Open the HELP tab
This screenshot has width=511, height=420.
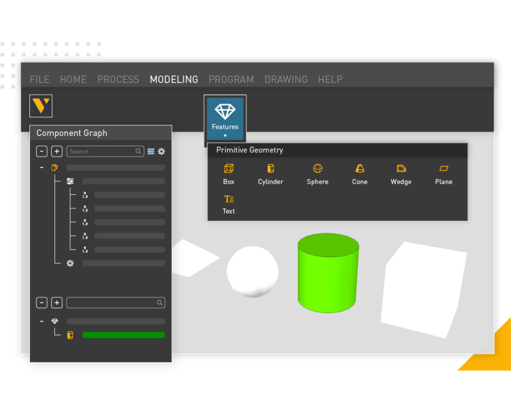[330, 79]
